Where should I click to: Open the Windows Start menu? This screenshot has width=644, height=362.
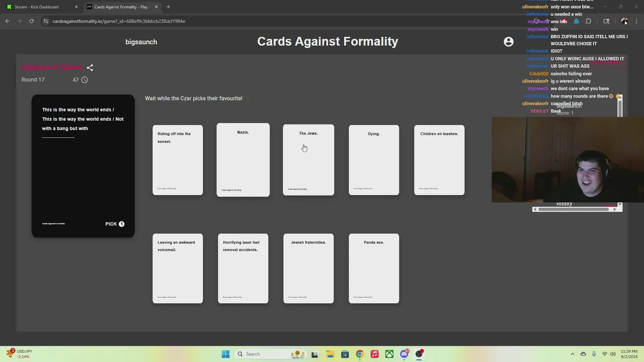click(x=225, y=354)
